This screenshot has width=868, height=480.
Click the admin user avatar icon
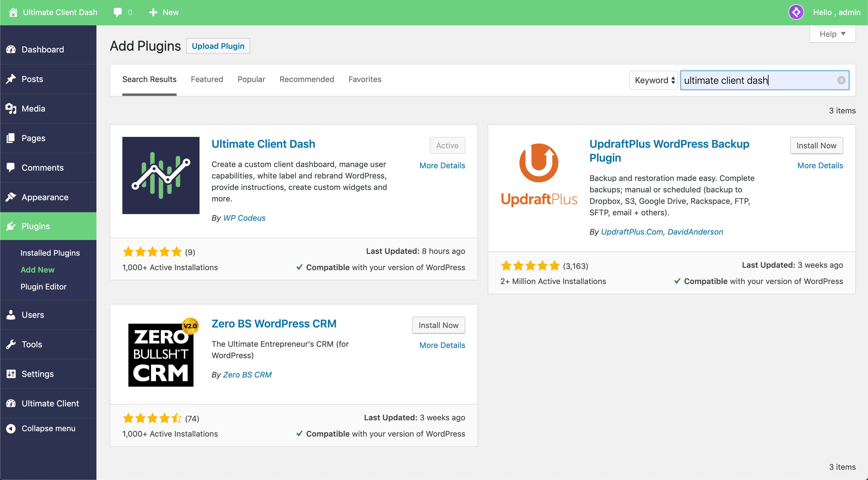pos(798,12)
